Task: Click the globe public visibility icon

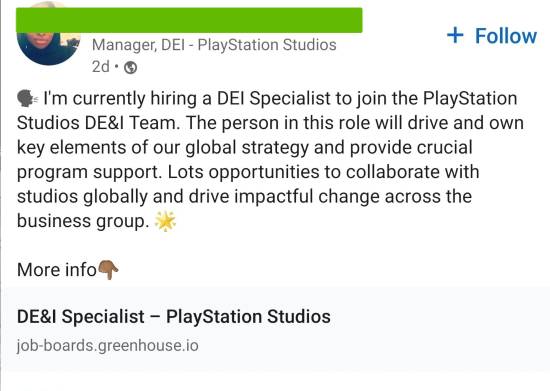Action: (x=130, y=67)
